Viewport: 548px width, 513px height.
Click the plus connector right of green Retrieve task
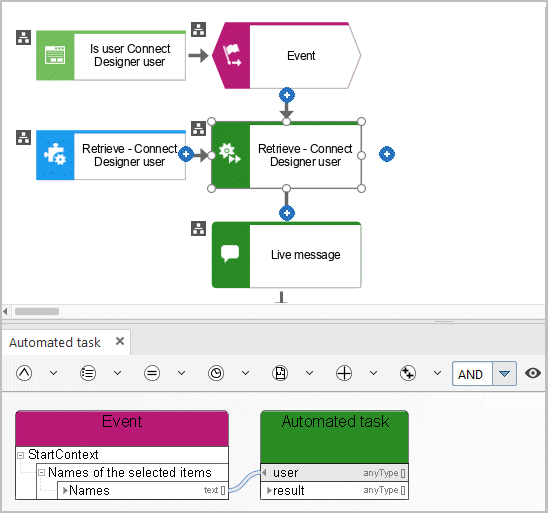pos(387,154)
